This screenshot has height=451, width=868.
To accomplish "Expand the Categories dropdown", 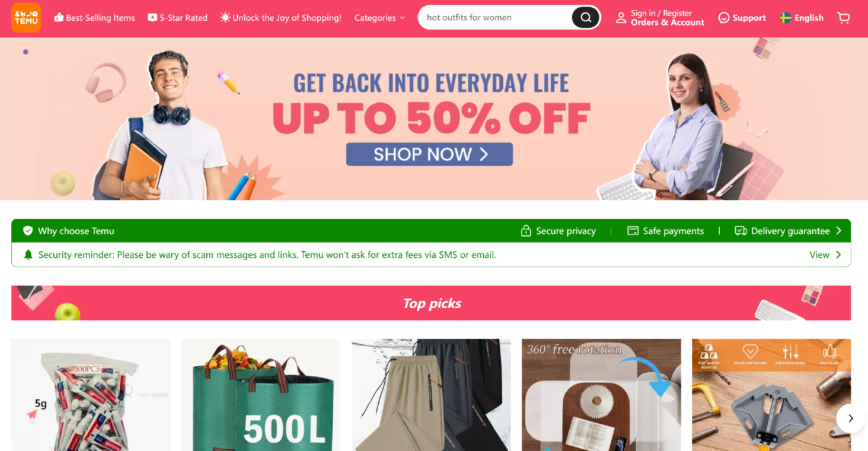I will [x=379, y=18].
